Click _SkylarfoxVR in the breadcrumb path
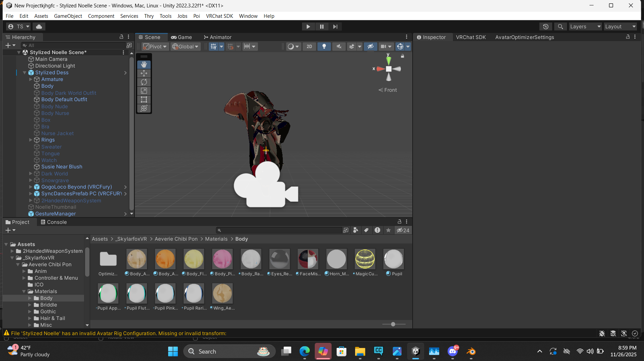Screen dimensions: 644x361 coord(131,239)
